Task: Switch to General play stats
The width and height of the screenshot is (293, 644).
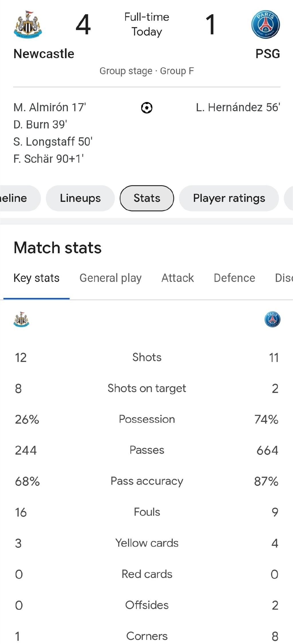Action: pyautogui.click(x=110, y=278)
